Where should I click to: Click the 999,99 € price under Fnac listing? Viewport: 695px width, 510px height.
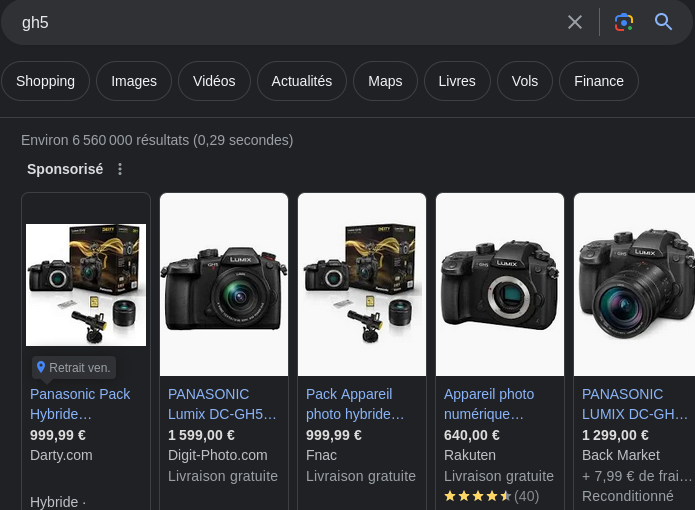[x=334, y=435]
